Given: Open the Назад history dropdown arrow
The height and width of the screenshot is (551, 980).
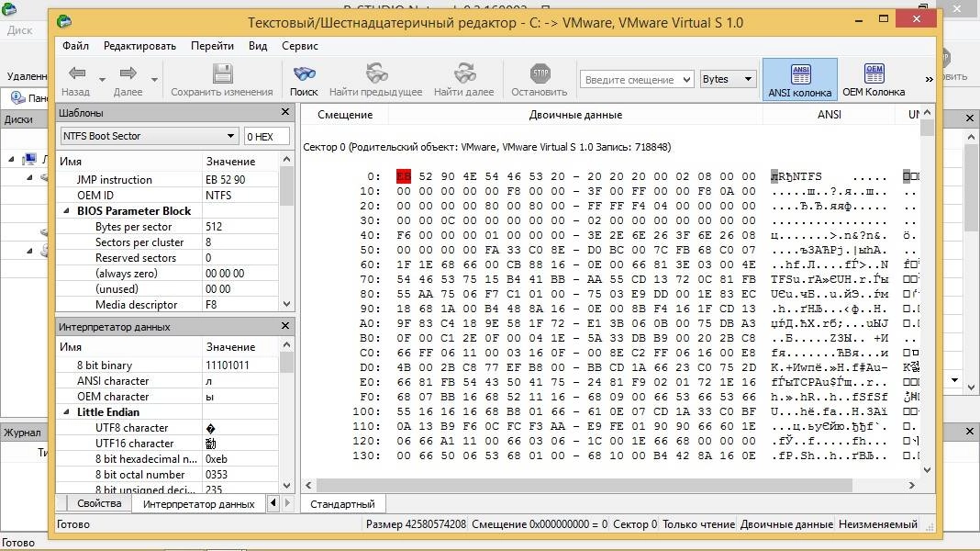Looking at the screenshot, I should 102,80.
